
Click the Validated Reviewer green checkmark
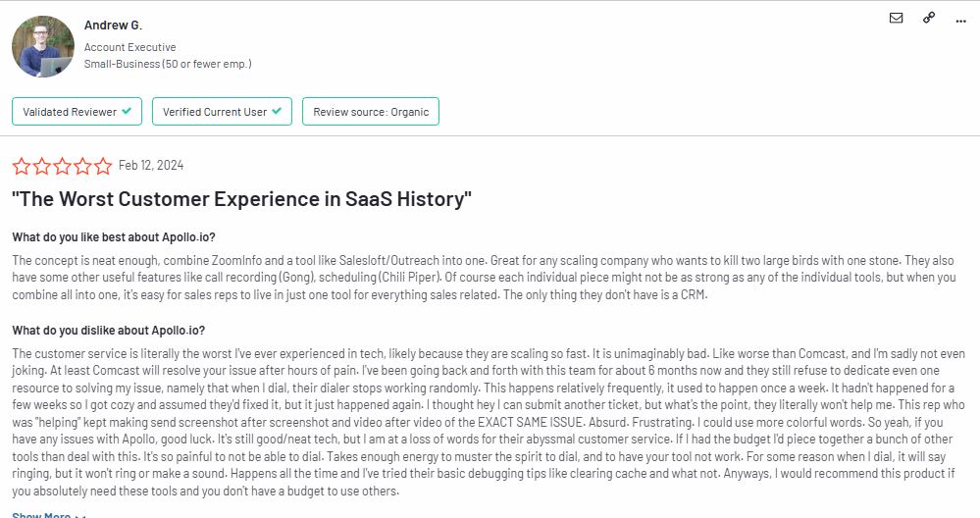127,111
